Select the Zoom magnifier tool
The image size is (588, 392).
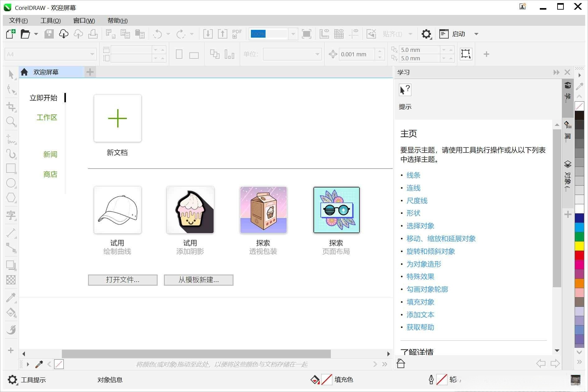tap(11, 121)
